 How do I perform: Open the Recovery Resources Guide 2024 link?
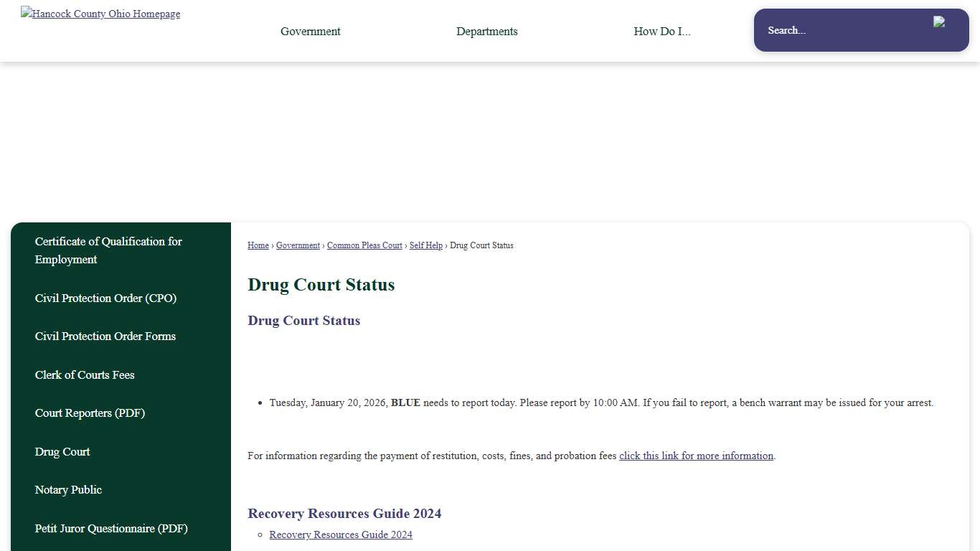340,534
